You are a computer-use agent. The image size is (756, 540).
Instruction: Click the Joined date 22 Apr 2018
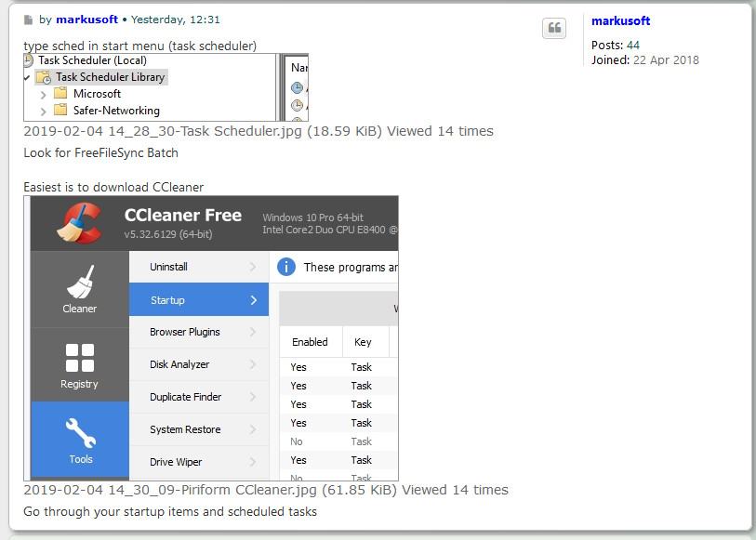[x=666, y=59]
